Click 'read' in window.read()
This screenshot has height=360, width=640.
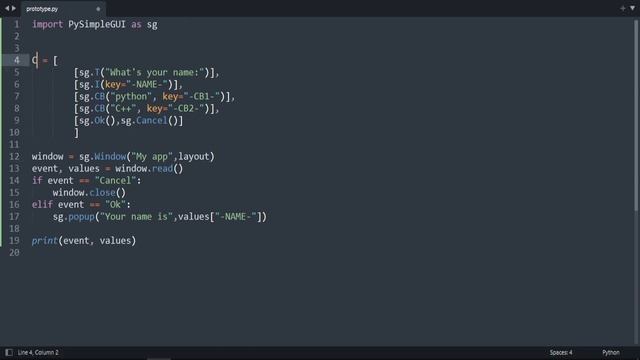pos(162,169)
